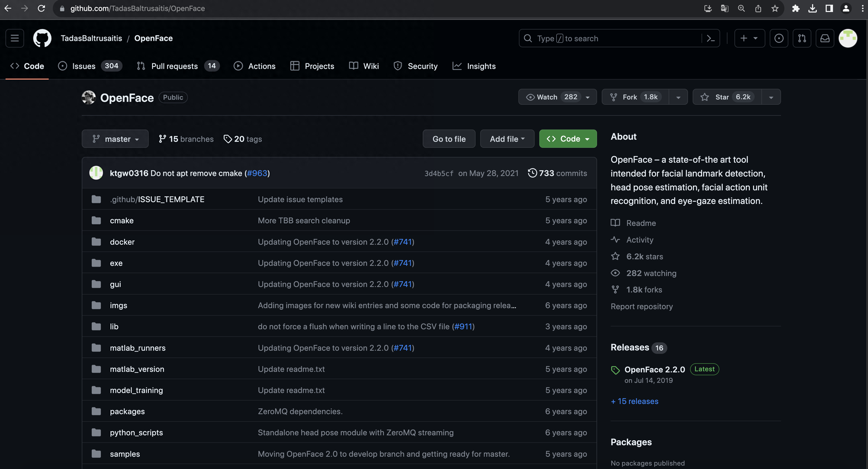Viewport: 868px width, 469px height.
Task: Open the notifications inbox icon
Action: (825, 38)
